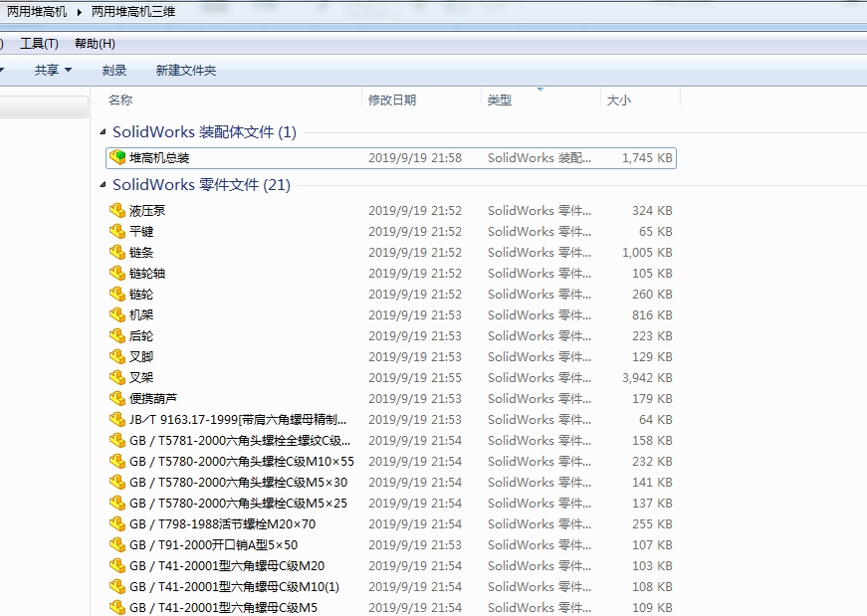
Task: Click the 1,005 KB size of 链条
Action: click(x=647, y=253)
